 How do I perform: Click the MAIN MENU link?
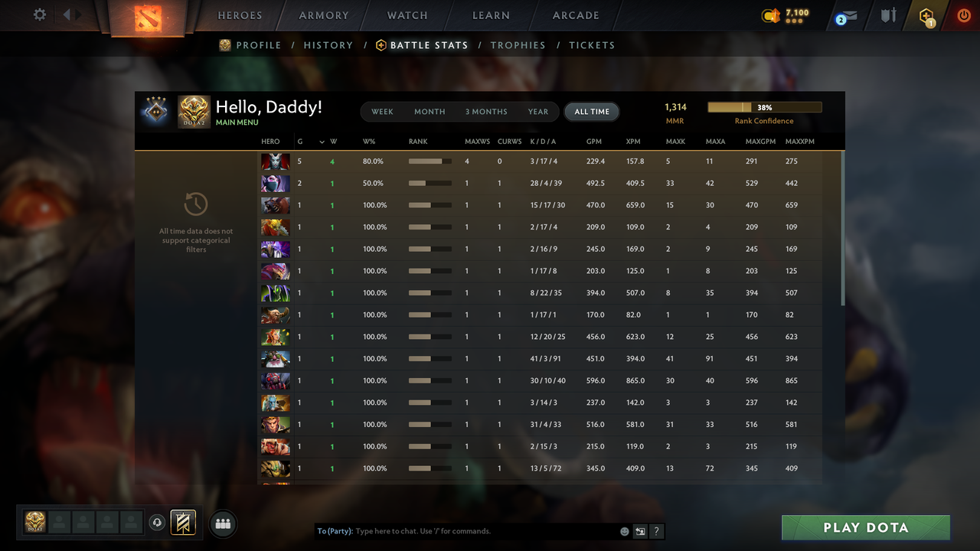237,122
